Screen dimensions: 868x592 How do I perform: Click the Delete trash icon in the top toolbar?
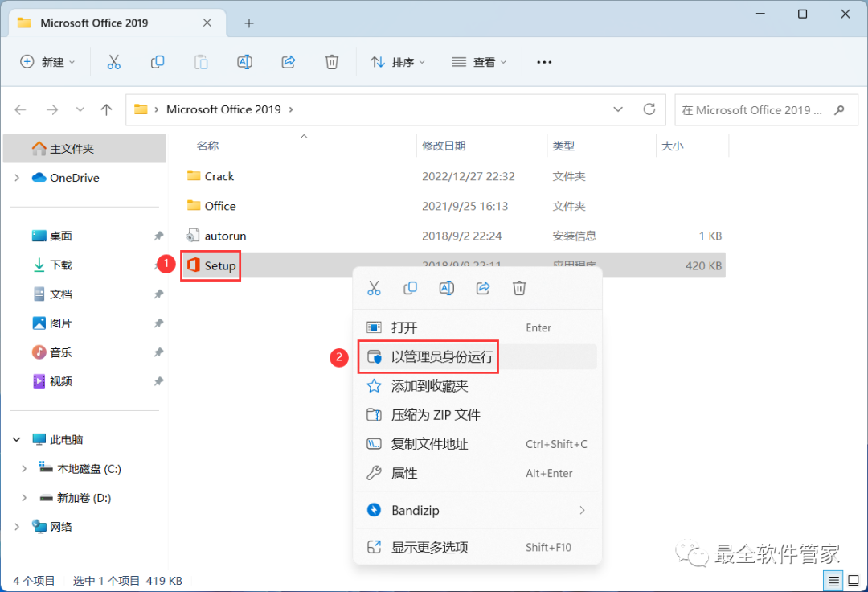[x=332, y=62]
